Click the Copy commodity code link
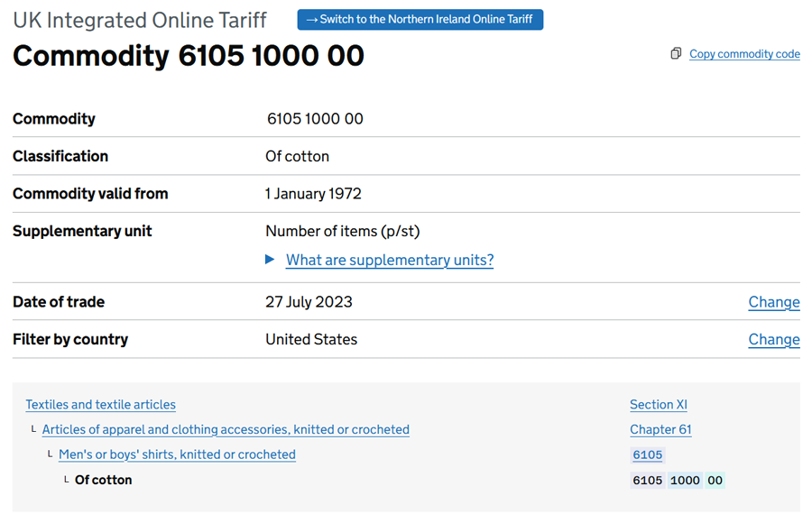The width and height of the screenshot is (812, 523). pyautogui.click(x=744, y=54)
